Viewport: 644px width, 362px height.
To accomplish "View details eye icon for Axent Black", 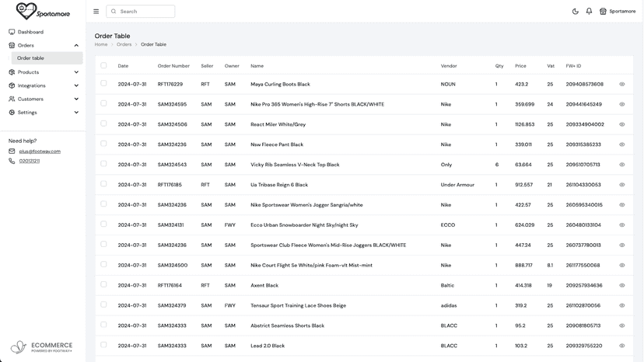I will pos(621,285).
